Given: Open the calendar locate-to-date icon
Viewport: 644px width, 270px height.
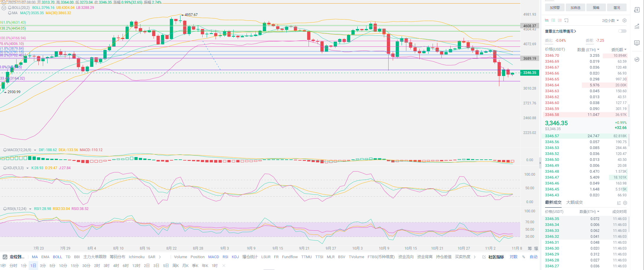Looking at the screenshot, I should (x=5, y=257).
